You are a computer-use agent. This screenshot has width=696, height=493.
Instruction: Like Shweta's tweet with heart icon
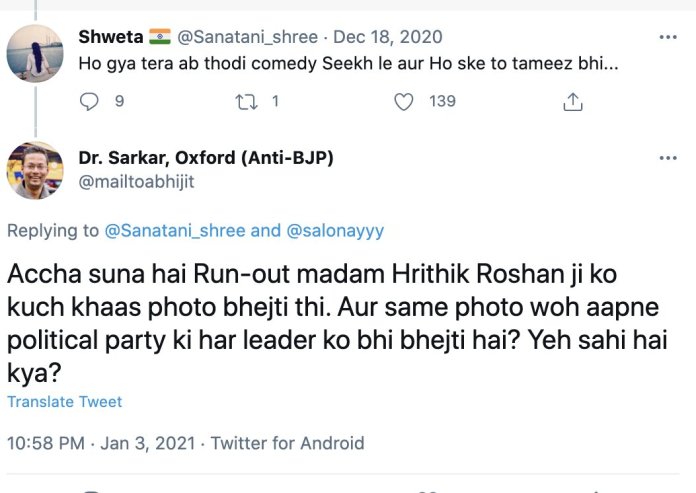coord(404,101)
